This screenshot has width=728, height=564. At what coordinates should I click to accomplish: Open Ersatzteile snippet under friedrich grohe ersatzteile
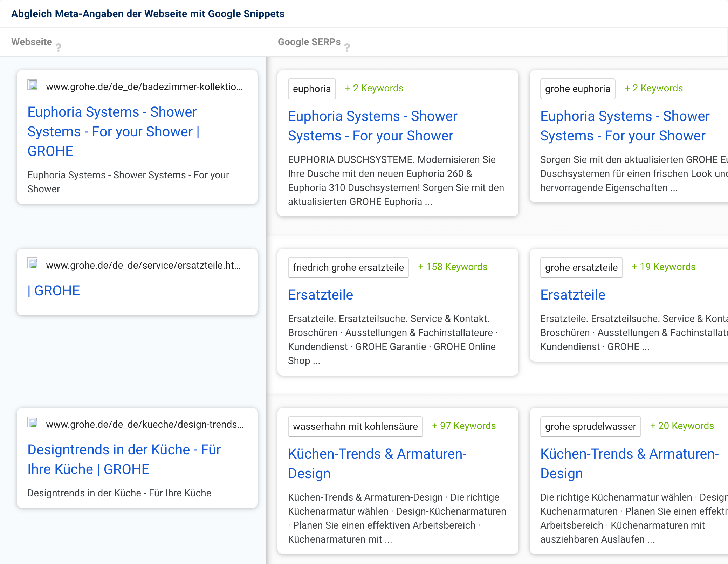point(321,295)
